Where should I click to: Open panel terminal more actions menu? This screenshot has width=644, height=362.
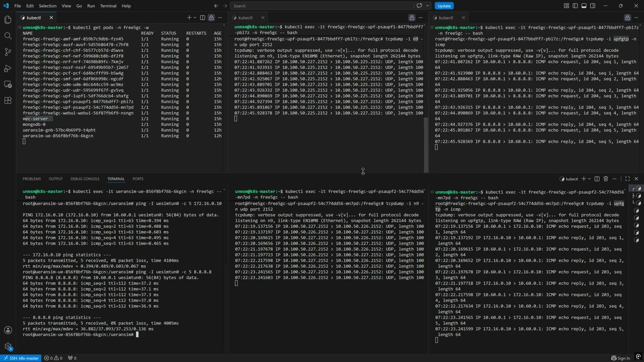tap(614, 178)
